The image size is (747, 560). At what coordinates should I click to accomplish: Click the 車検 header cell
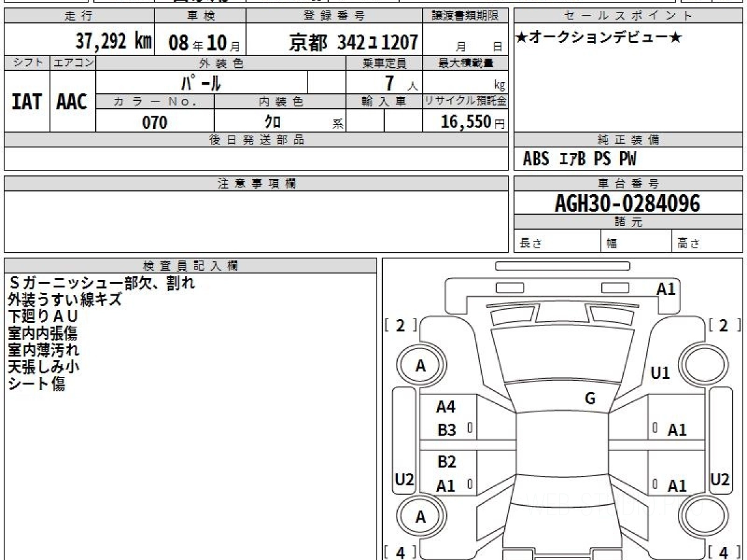200,16
